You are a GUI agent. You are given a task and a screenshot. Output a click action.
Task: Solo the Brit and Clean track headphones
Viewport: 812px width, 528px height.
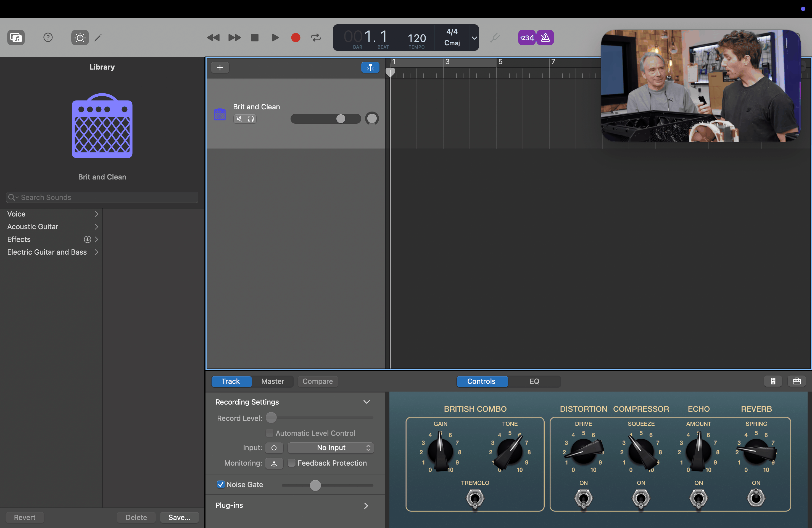tap(251, 119)
